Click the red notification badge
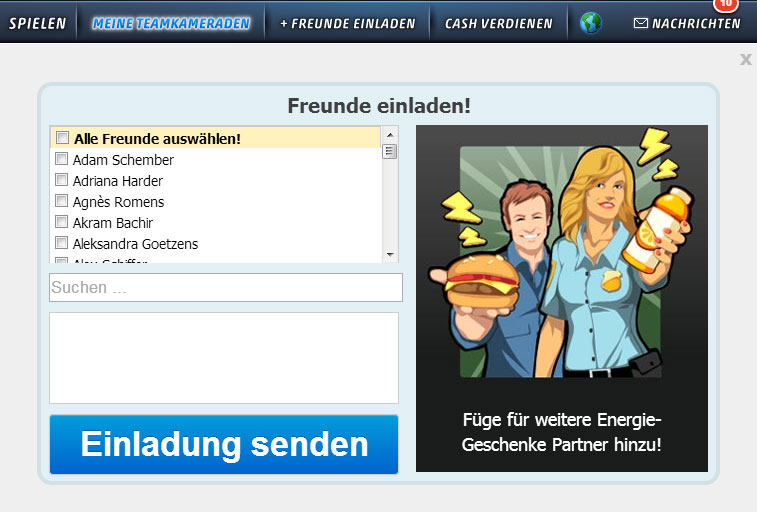This screenshot has width=757, height=512. coord(726,5)
